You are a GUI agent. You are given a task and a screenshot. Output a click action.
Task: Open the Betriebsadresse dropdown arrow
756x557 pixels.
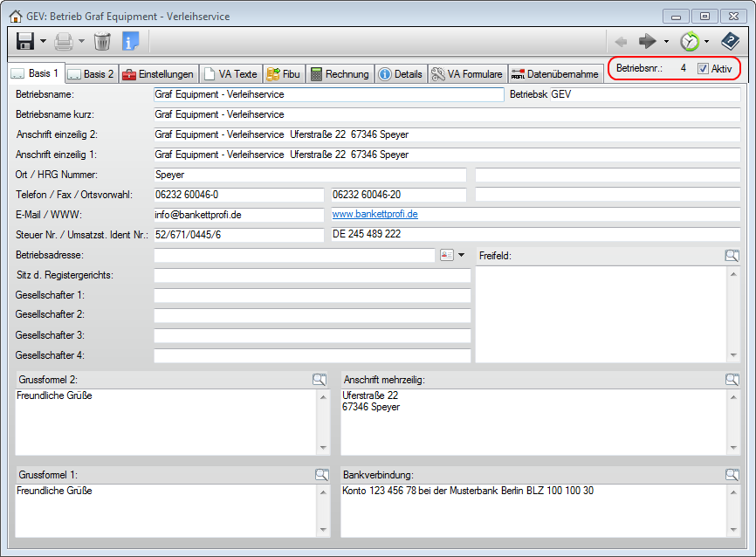(x=462, y=255)
